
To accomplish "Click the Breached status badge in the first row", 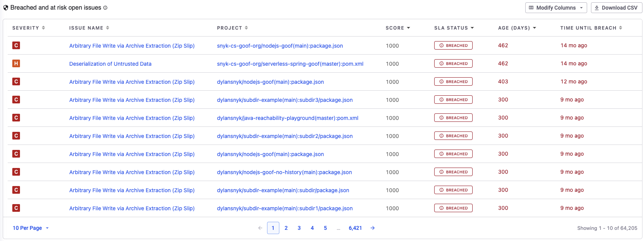I will (x=453, y=45).
